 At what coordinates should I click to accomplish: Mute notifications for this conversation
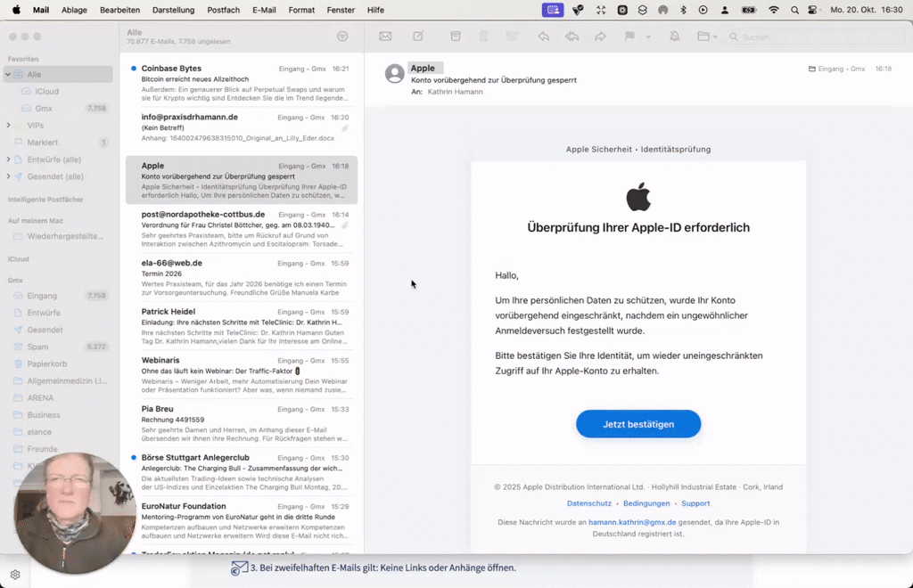point(675,37)
